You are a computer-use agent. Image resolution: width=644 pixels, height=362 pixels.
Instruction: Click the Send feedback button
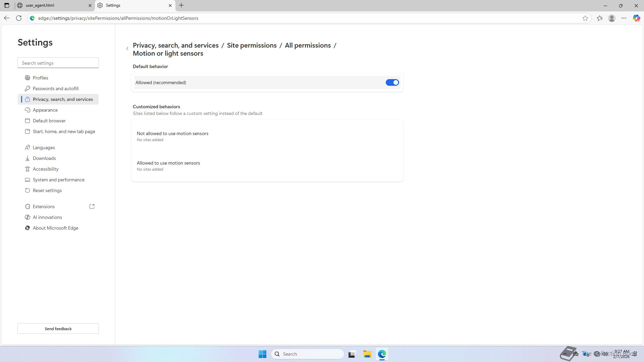pos(58,328)
